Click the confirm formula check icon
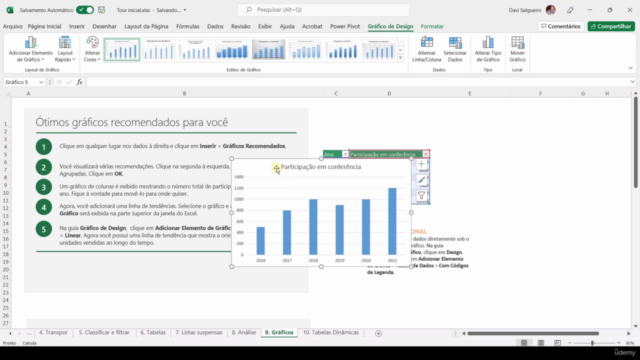The image size is (640, 360). point(69,82)
